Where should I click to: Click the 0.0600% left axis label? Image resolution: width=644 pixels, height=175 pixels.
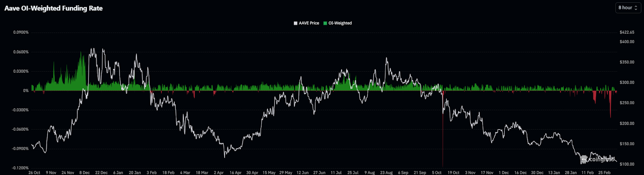point(21,52)
